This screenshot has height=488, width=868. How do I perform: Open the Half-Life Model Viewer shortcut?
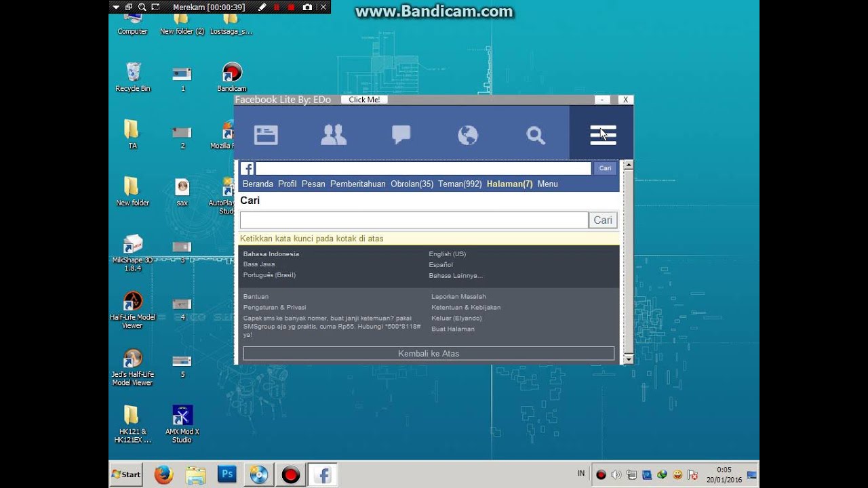pyautogui.click(x=133, y=310)
